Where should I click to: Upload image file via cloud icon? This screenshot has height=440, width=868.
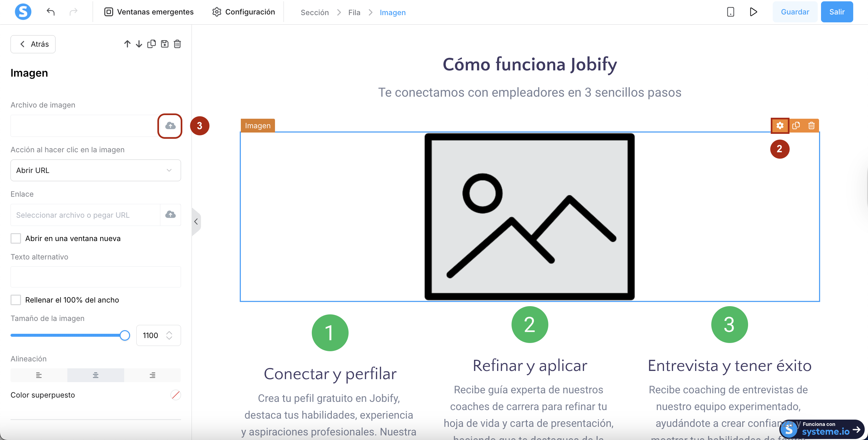click(x=170, y=126)
